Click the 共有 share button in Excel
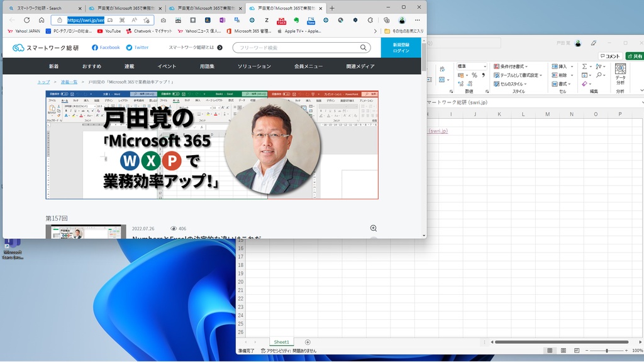Viewport: 644px width, 362px height. coord(635,56)
